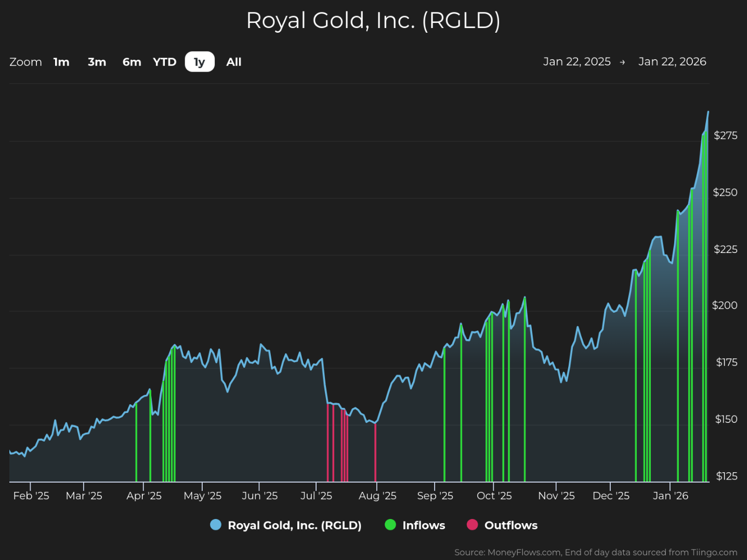
Task: Click the May '25 axis label
Action: click(x=203, y=496)
